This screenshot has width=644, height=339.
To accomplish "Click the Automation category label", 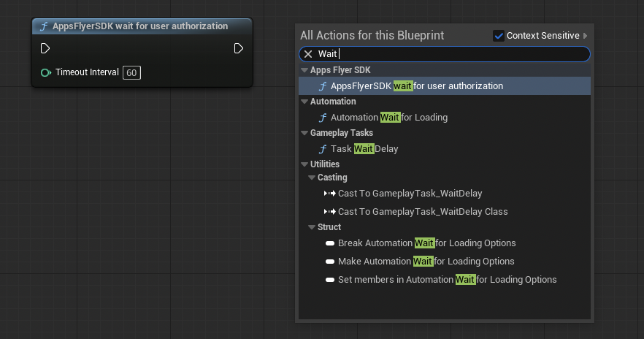I will pyautogui.click(x=333, y=102).
